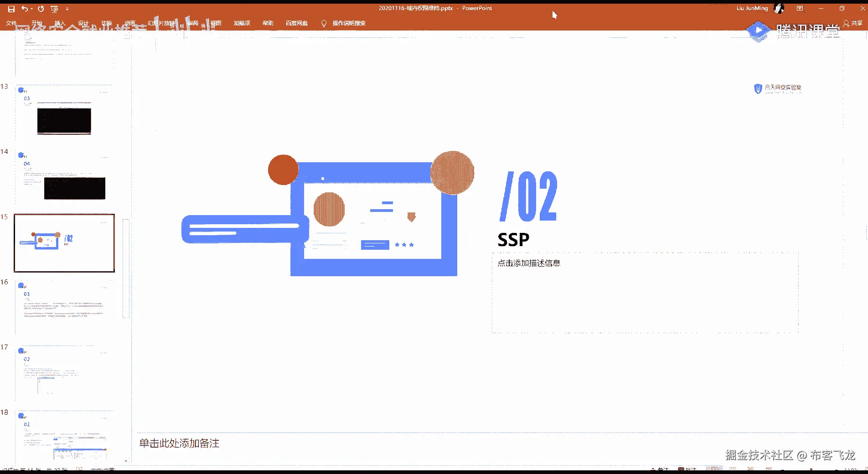Switch to the 插入 ribbon tab
The image size is (868, 474).
pos(60,23)
